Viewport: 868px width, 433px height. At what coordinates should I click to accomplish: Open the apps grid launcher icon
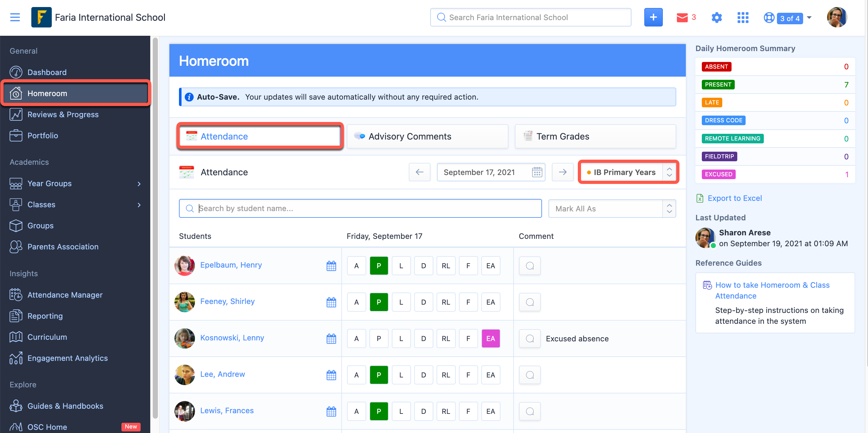(x=742, y=18)
